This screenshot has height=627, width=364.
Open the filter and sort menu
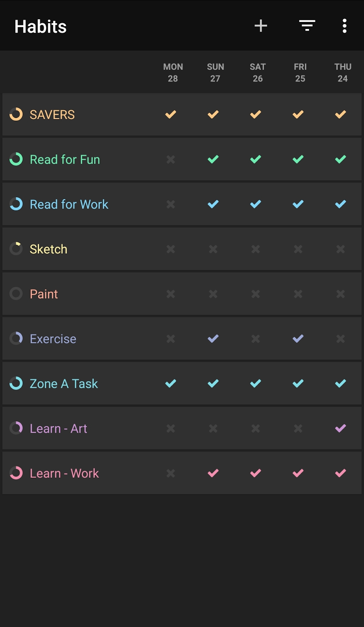coord(307,26)
